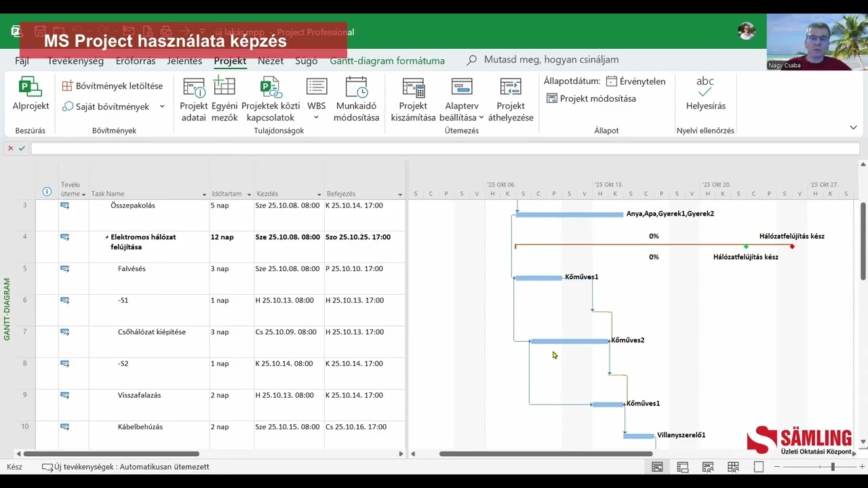Open Task Name column filter dropdown
Viewport: 868px width, 488px height.
click(x=204, y=195)
